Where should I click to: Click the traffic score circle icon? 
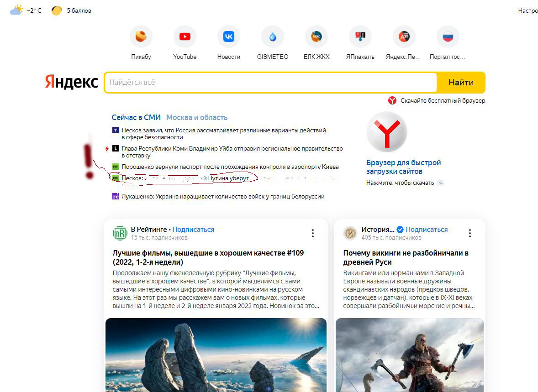[57, 10]
